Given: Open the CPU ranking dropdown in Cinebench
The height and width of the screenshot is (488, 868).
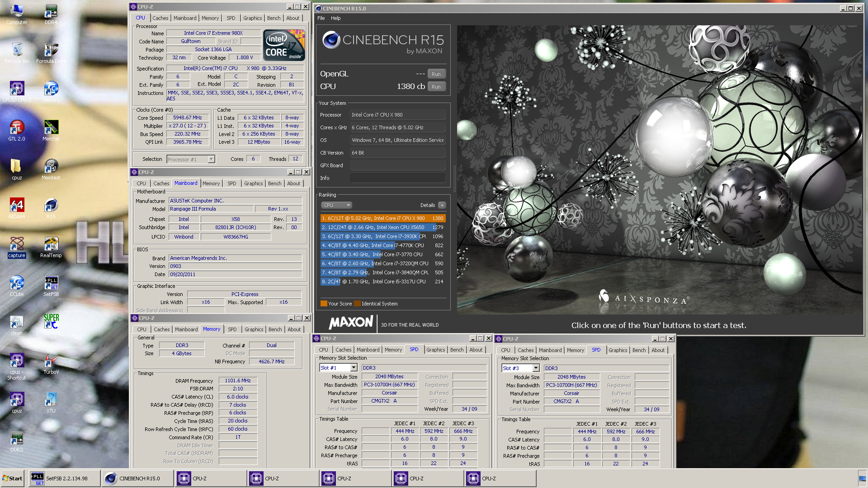Looking at the screenshot, I should pos(336,205).
